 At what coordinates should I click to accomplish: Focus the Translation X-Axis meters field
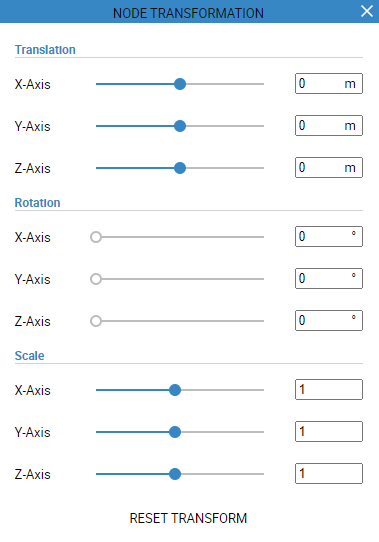pyautogui.click(x=329, y=83)
